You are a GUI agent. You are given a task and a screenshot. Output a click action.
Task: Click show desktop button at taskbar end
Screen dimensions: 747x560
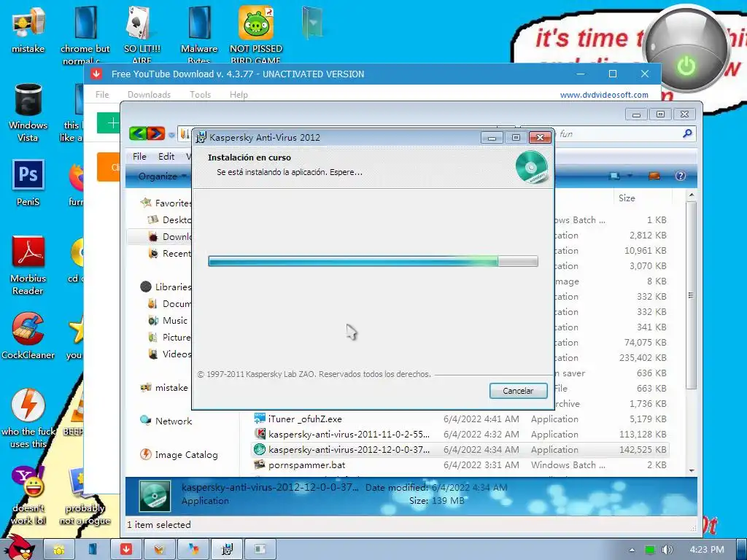(742, 550)
